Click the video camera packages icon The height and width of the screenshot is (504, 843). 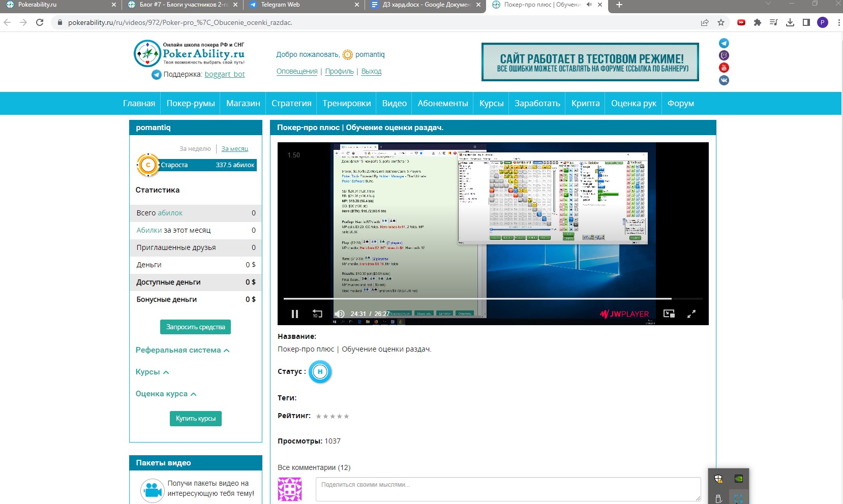coord(152,490)
